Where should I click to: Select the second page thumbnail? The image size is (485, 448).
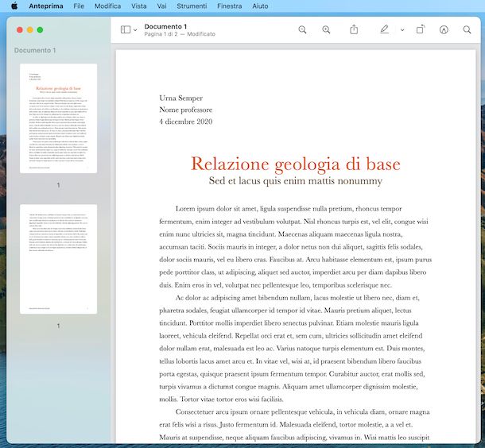[59, 259]
